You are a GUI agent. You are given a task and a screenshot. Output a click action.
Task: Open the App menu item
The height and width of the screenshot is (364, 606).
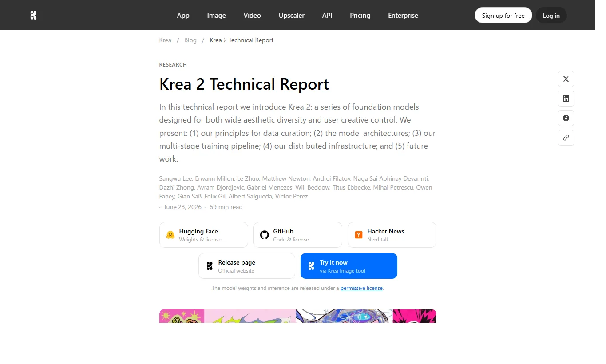click(183, 16)
